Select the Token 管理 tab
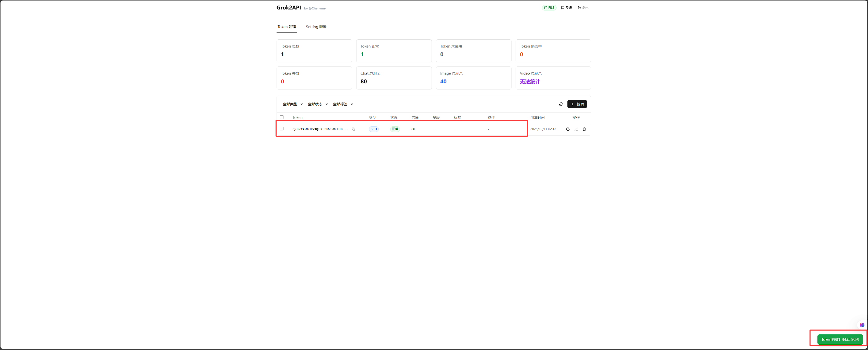 tap(287, 27)
